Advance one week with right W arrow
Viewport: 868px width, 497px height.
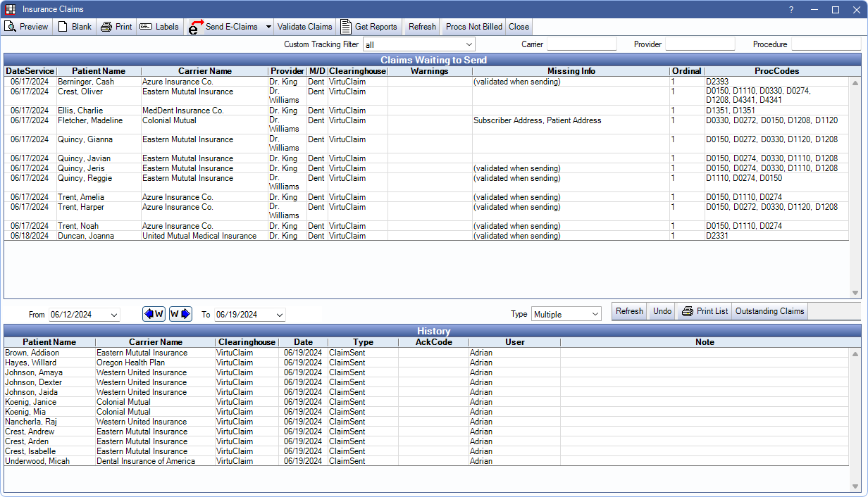pyautogui.click(x=180, y=314)
